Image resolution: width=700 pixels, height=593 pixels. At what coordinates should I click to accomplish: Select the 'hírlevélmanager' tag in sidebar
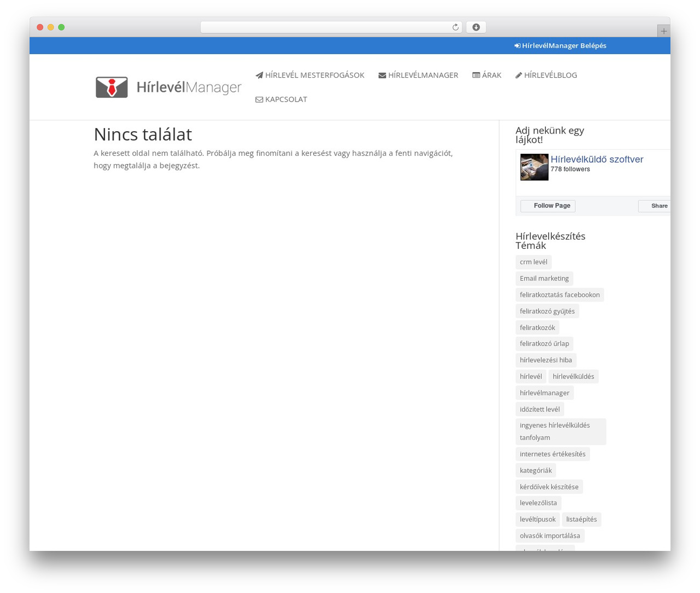[x=545, y=393]
